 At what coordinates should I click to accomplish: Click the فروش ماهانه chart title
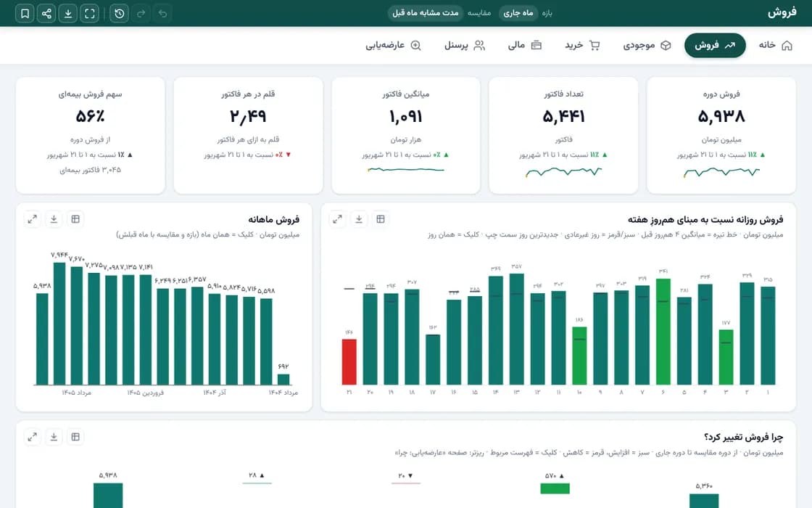tap(273, 219)
